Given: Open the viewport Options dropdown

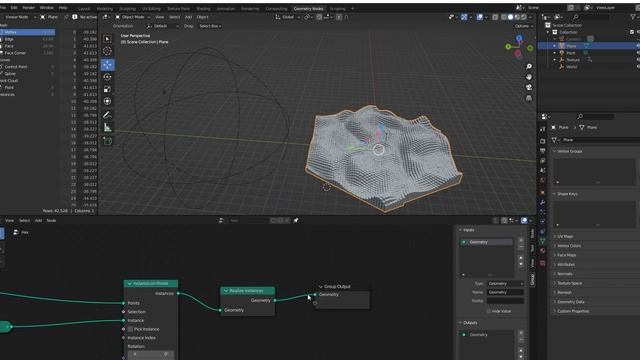Looking at the screenshot, I should point(524,26).
